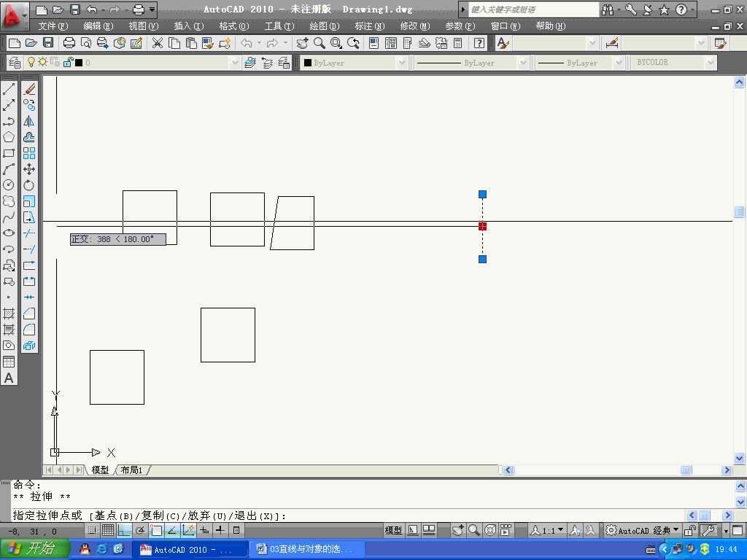Select the Fillet tool
Screen dimensions: 747x560
(x=29, y=330)
